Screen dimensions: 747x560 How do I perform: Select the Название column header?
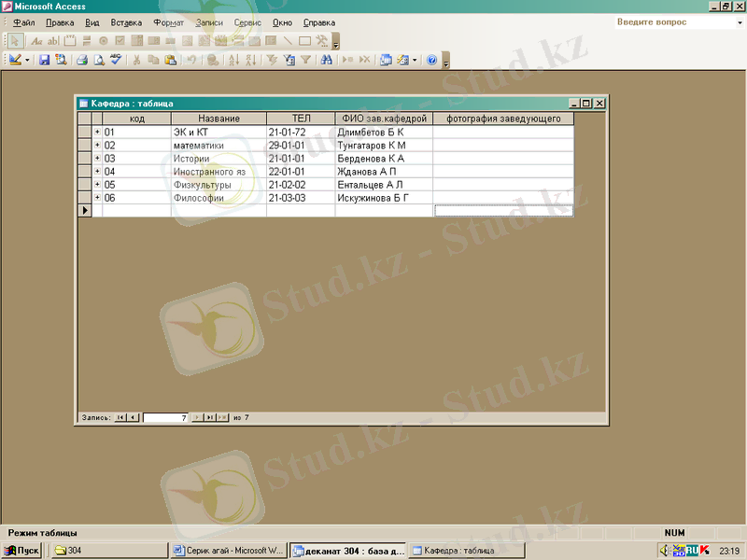click(218, 119)
